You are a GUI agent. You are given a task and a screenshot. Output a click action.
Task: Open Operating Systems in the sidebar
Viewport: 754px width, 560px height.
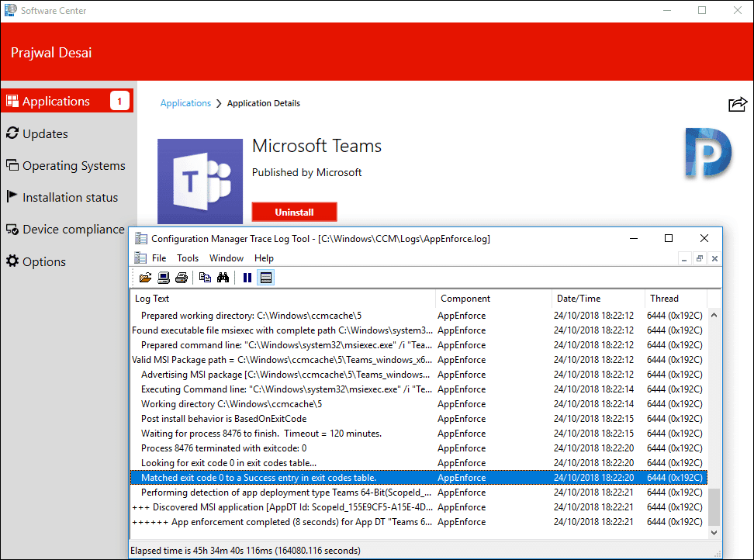click(x=67, y=166)
